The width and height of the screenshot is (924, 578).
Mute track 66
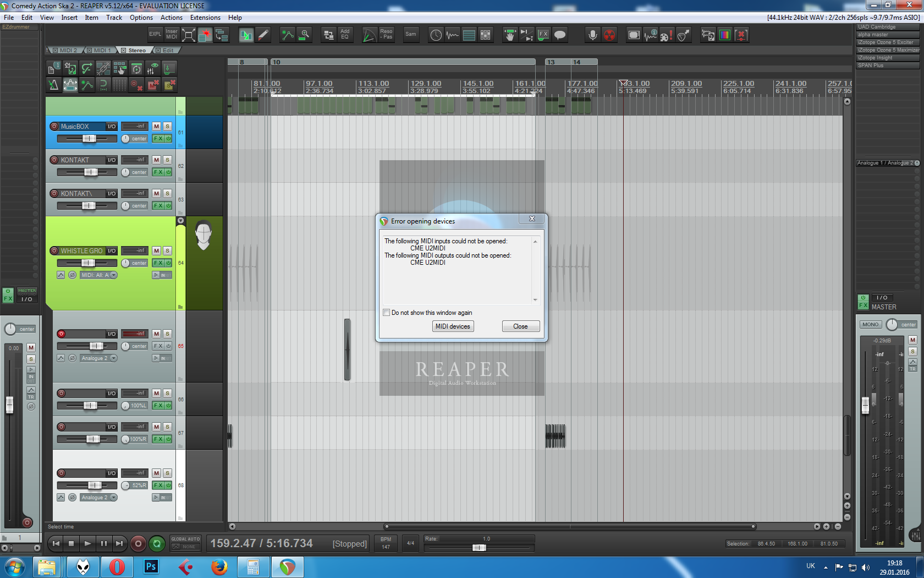click(x=156, y=394)
